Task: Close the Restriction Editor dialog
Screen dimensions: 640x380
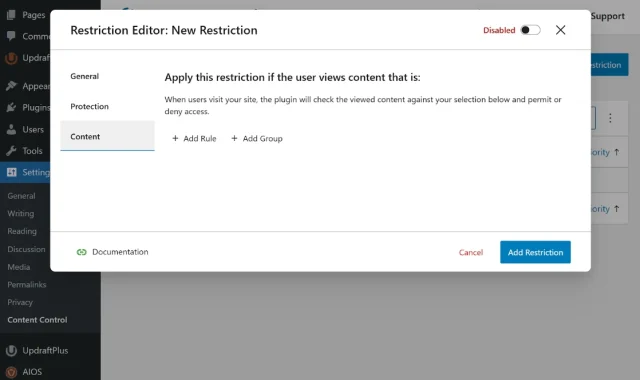Action: [x=560, y=30]
